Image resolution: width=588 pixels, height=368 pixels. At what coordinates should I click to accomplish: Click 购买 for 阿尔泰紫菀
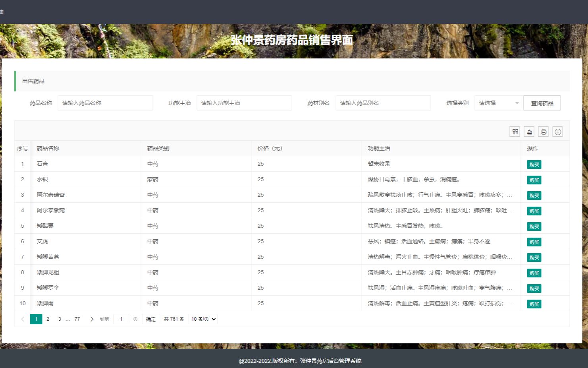coord(534,211)
